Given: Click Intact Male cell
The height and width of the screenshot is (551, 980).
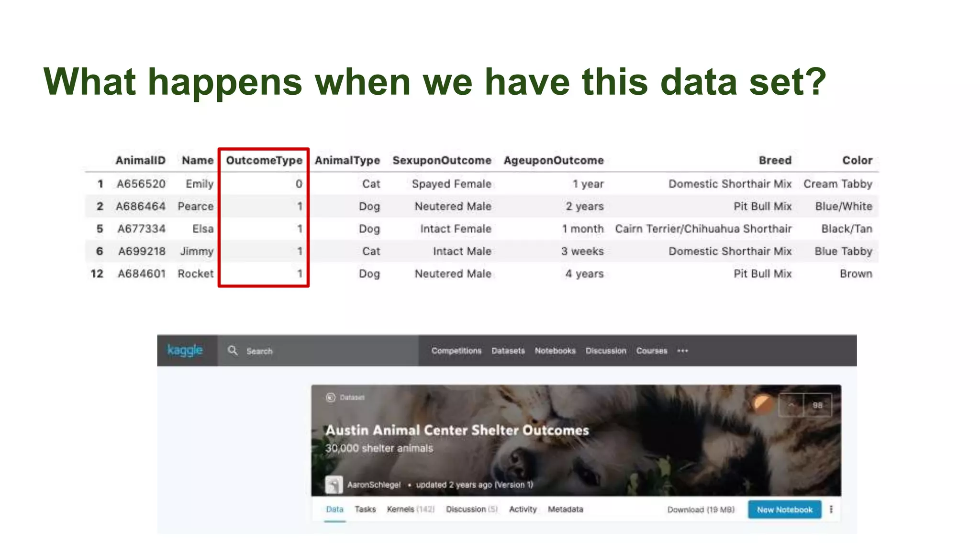Looking at the screenshot, I should point(462,251).
